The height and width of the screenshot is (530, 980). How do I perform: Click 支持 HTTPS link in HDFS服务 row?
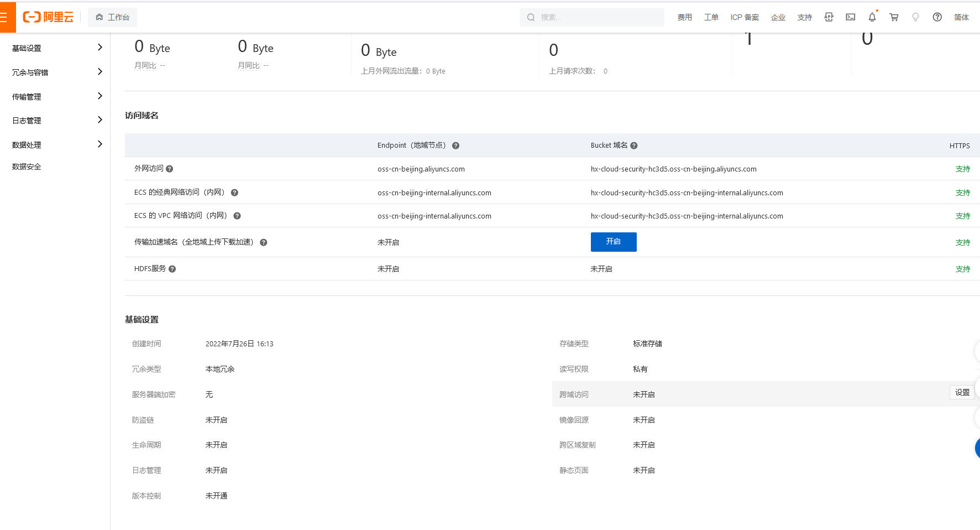[963, 269]
